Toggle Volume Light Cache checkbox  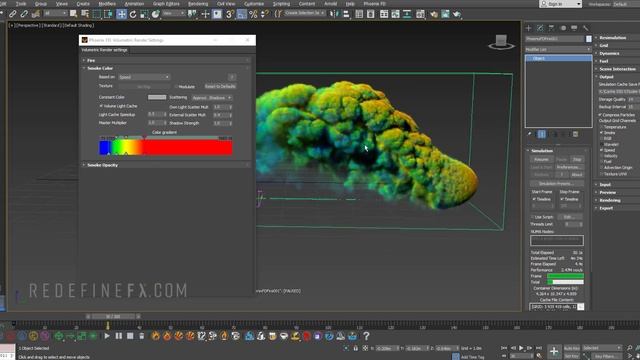coord(101,106)
